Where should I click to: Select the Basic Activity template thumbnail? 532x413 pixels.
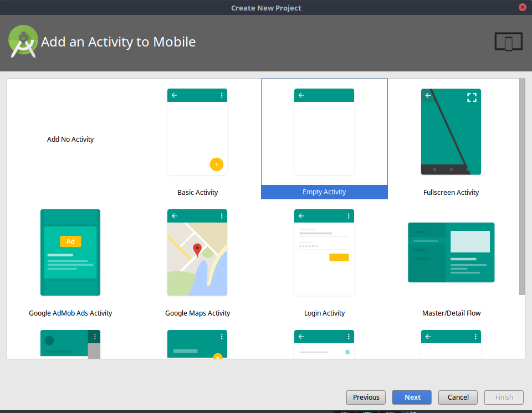(197, 132)
